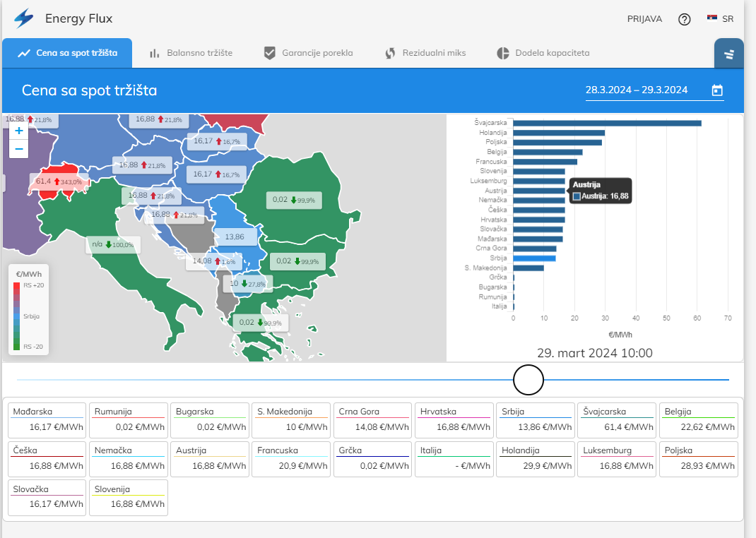
Task: Click the Serbian flag language icon
Action: click(x=712, y=18)
